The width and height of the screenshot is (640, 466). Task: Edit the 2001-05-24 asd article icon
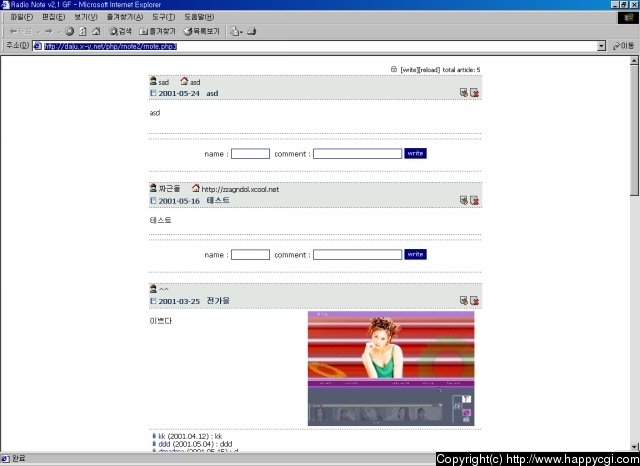pyautogui.click(x=463, y=93)
